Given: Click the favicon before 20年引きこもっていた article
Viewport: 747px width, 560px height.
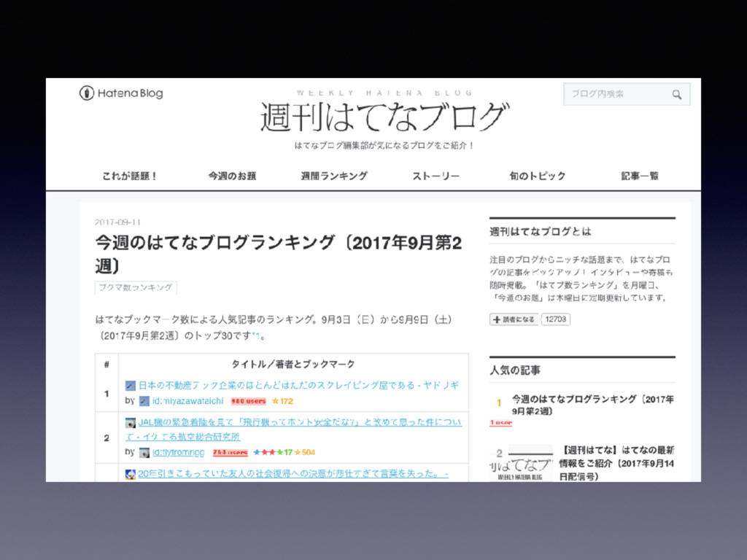Looking at the screenshot, I should coord(131,474).
